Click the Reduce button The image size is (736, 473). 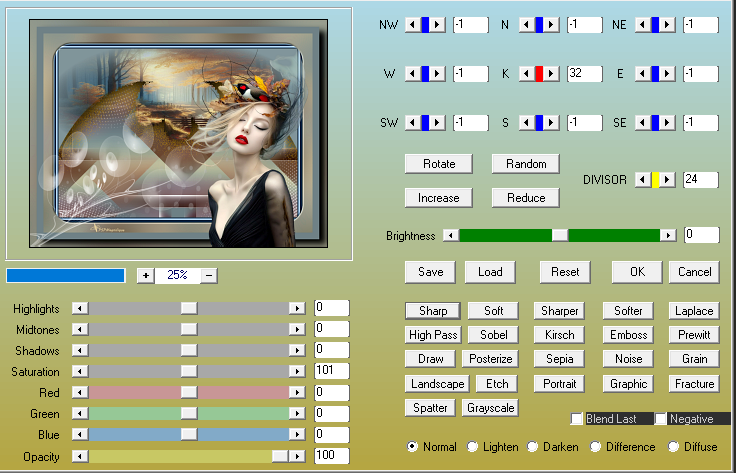(526, 198)
